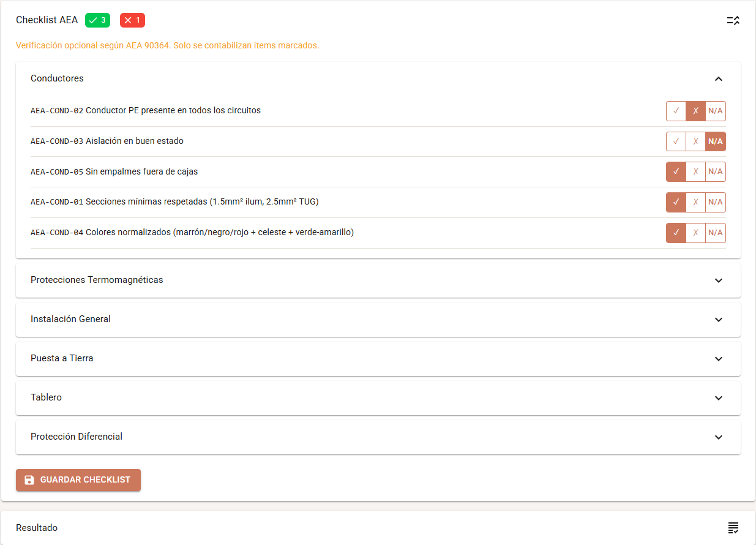Click the Protección Diferencial title
Viewport: 756px width, 545px height.
point(77,437)
